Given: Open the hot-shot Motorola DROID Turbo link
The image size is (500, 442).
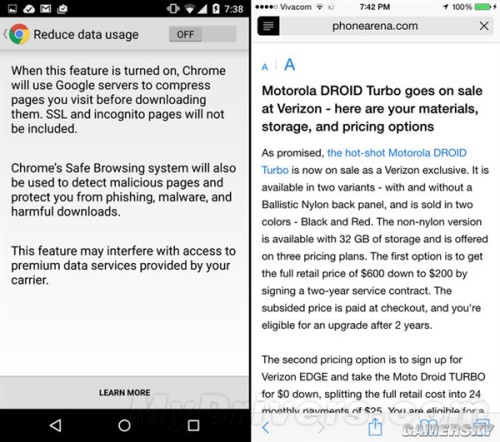Looking at the screenshot, I should point(364,161).
